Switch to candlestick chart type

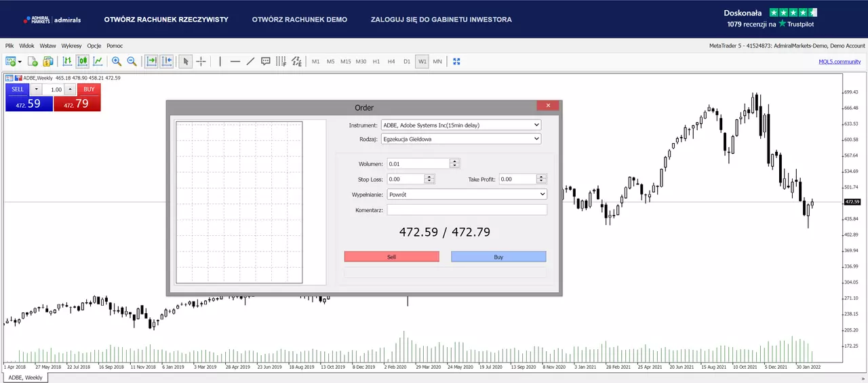pos(83,61)
